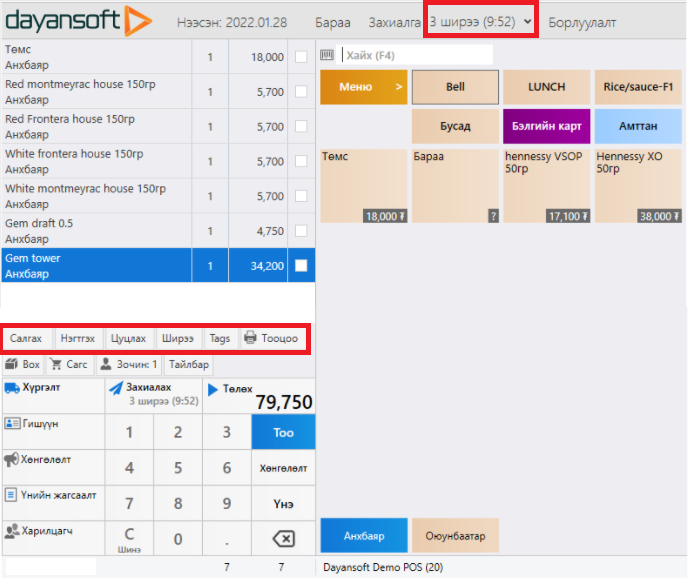Click the Box package icon
688x578 pixels.
(11, 364)
